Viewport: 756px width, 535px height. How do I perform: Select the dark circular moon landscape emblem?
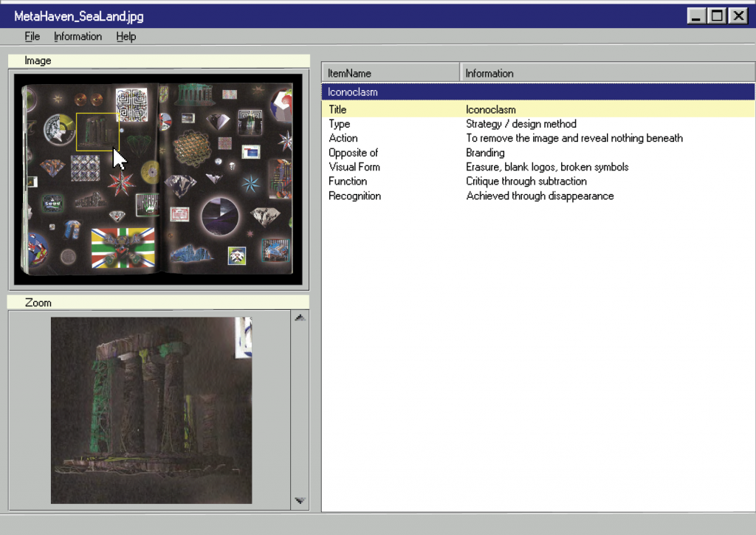[x=220, y=217]
